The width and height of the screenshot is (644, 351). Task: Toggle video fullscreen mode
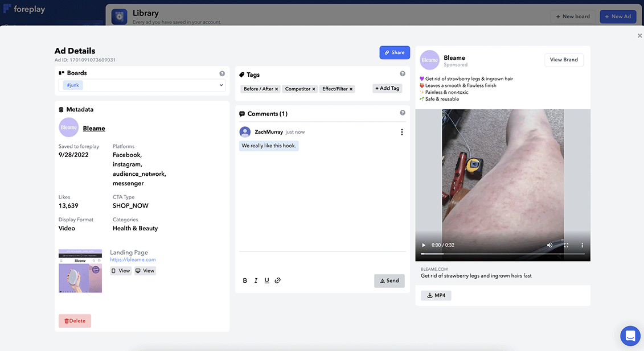(x=566, y=245)
